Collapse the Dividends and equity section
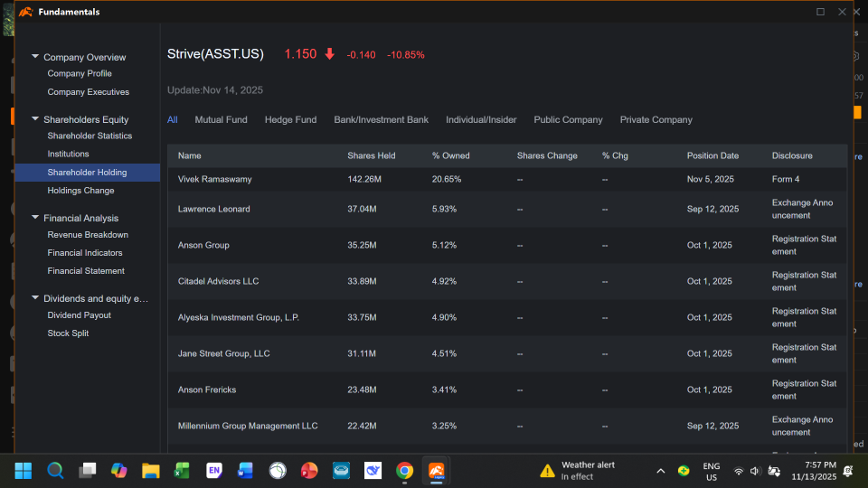Image resolution: width=868 pixels, height=488 pixels. coord(35,297)
